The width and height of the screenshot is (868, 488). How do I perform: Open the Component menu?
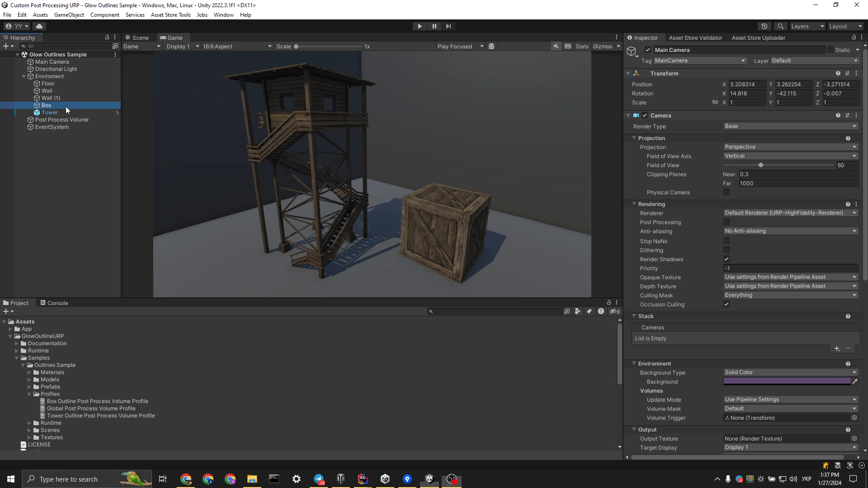[x=104, y=15]
